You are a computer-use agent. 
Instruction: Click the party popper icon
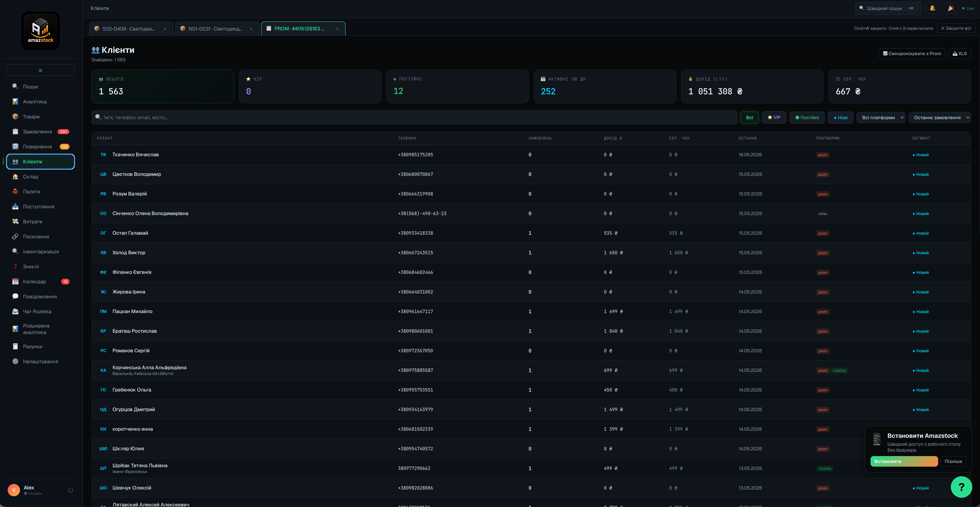pyautogui.click(x=951, y=8)
